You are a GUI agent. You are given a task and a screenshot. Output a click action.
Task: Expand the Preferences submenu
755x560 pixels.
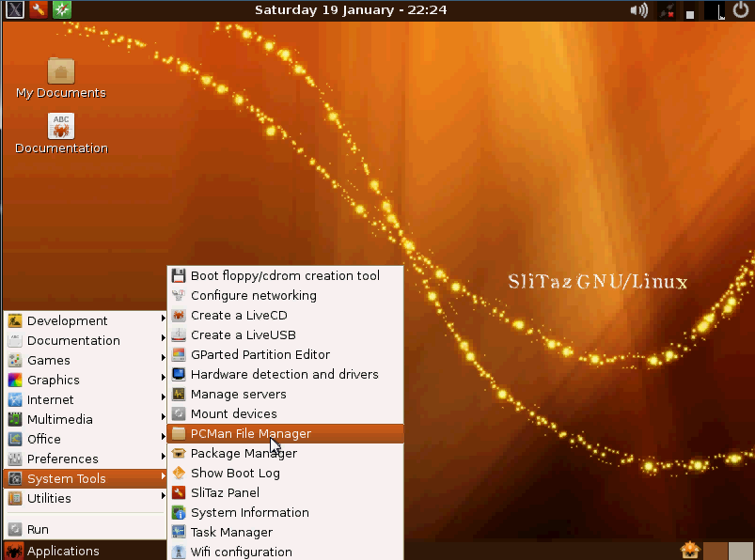[x=86, y=459]
